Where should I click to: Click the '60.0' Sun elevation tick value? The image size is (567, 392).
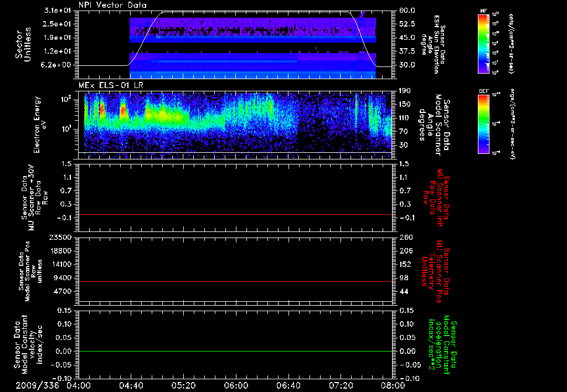(407, 11)
